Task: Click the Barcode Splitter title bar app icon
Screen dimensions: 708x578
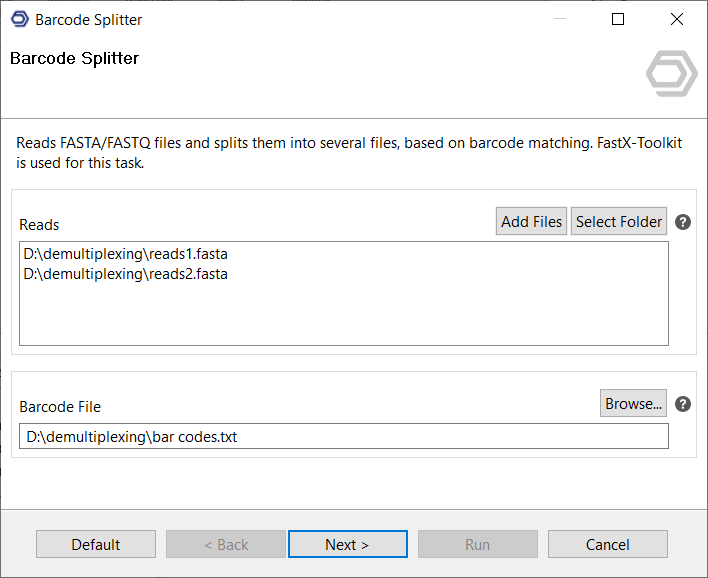Action: pyautogui.click(x=19, y=19)
